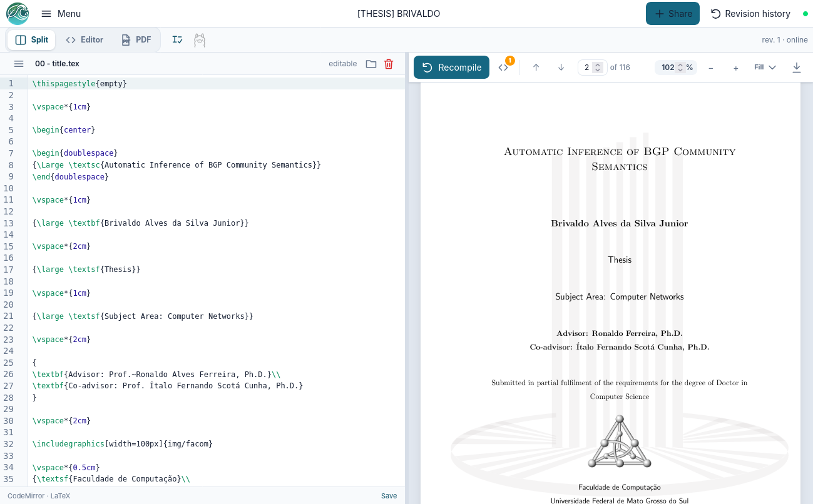
Task: Click PDF line Advisor: Ronaldo Ferreira
Action: click(620, 333)
